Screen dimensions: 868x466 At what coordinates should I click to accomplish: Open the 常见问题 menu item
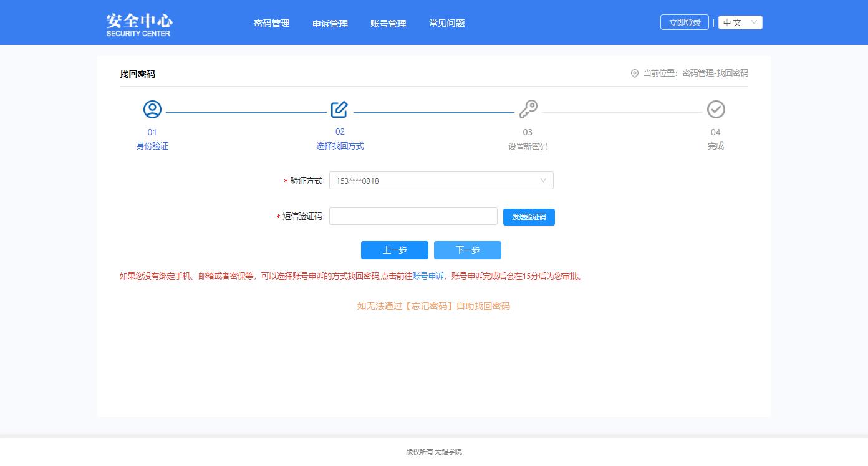click(446, 23)
